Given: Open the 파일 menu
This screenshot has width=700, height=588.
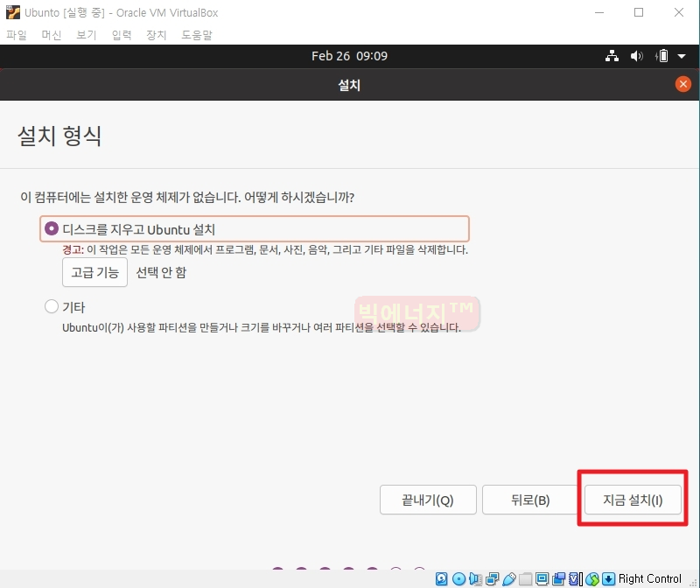Looking at the screenshot, I should 17,35.
